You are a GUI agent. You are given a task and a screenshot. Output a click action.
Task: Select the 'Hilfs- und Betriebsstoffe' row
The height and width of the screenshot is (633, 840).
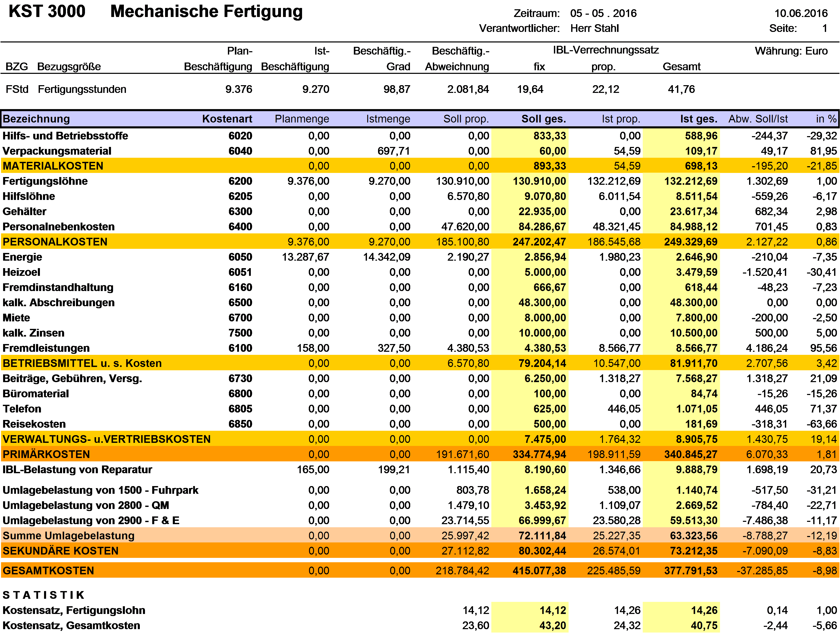[420, 136]
